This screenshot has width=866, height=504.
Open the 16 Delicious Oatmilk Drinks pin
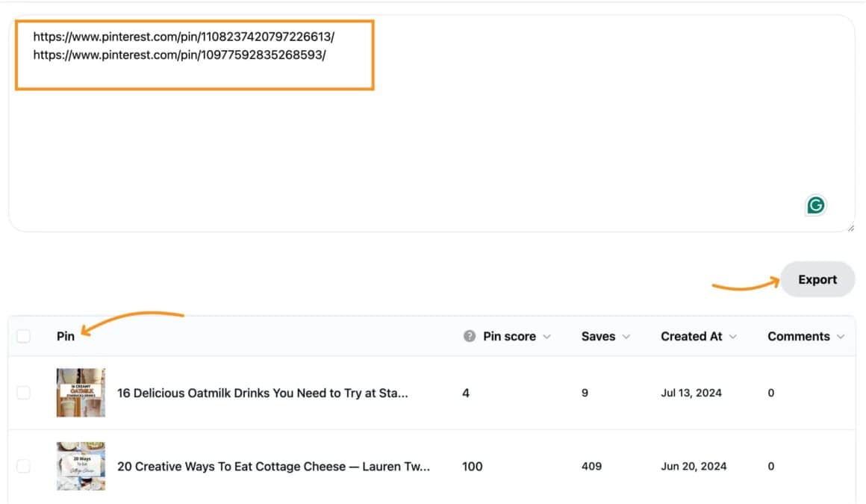pos(261,393)
